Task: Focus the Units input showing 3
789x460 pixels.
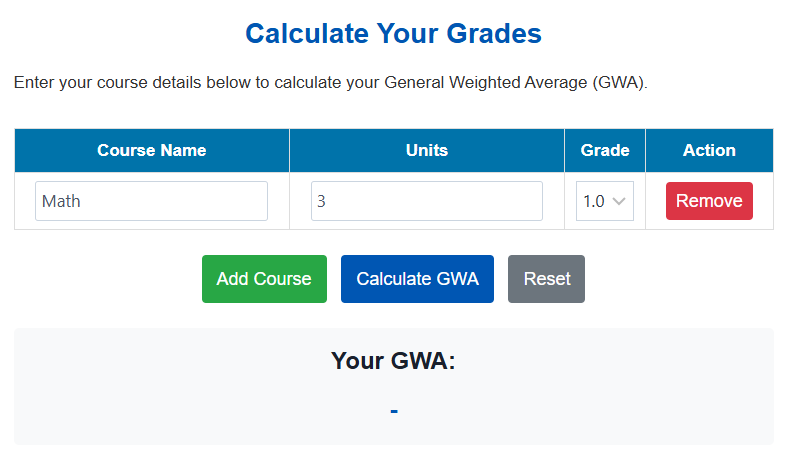Action: [426, 201]
